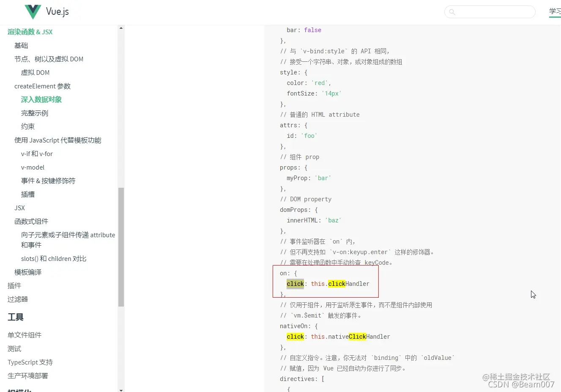Focus the search input field
The image size is (561, 392).
490,12
